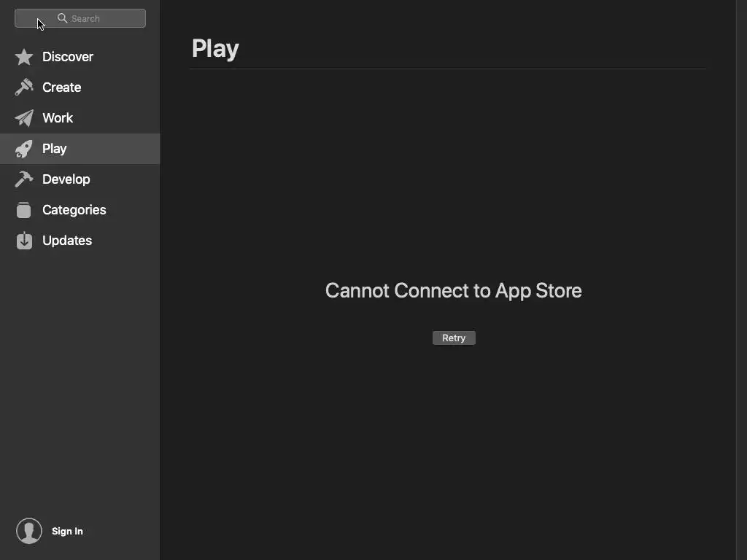Image resolution: width=747 pixels, height=560 pixels.
Task: Click the Play rocket icon
Action: (24, 149)
